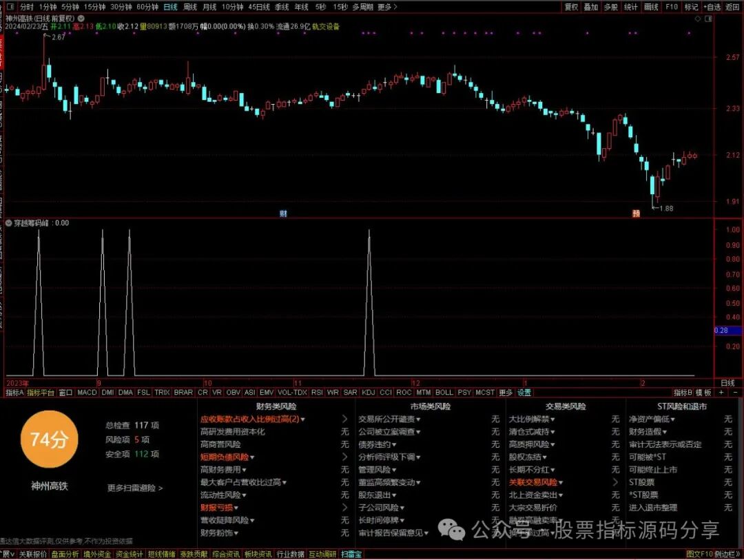Expand 大比例解禁 dropdown

(552, 419)
